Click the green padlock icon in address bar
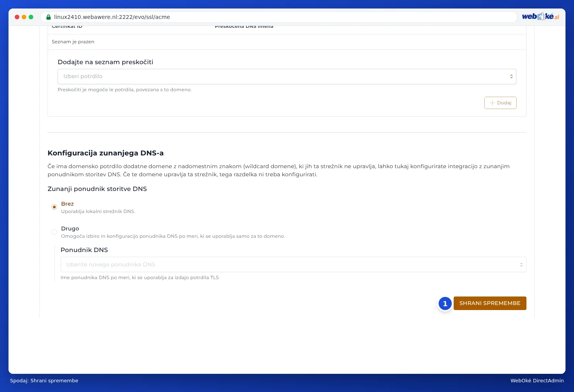This screenshot has width=574, height=392. click(48, 17)
